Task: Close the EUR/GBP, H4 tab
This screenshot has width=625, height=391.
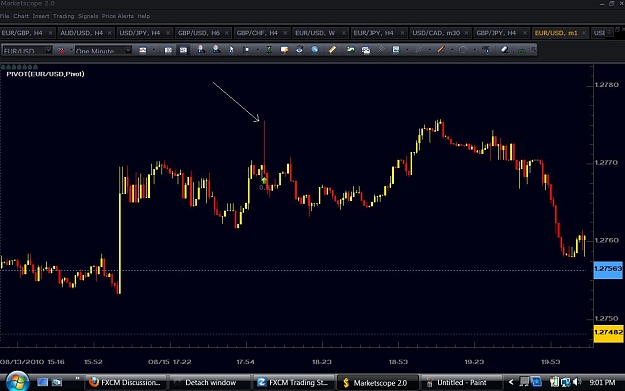Action: [x=51, y=33]
